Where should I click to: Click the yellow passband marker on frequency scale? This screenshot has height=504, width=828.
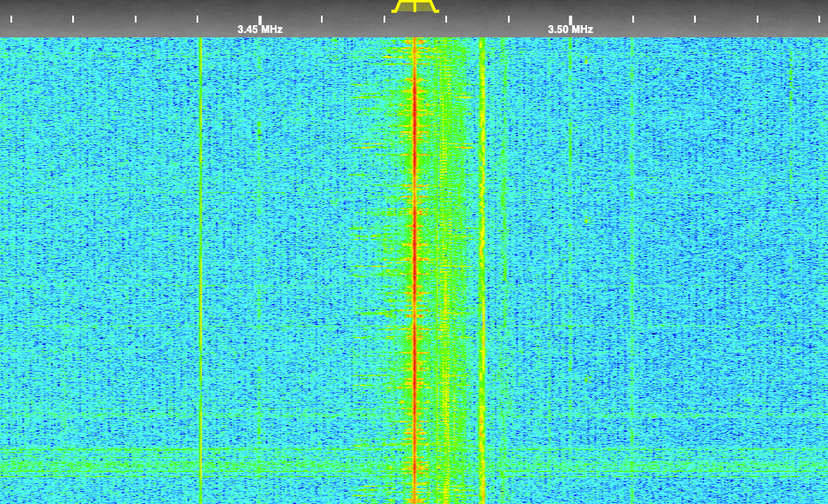[414, 6]
